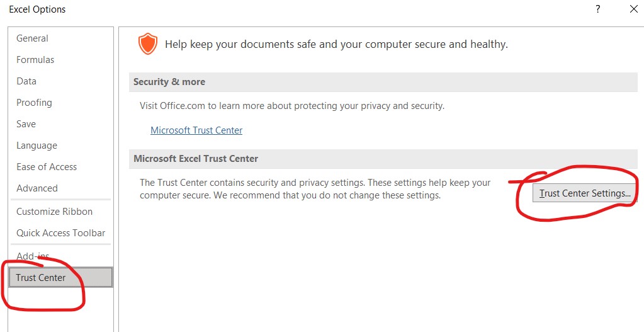This screenshot has width=644, height=332.
Task: Click the Security & more section header
Action: [169, 82]
